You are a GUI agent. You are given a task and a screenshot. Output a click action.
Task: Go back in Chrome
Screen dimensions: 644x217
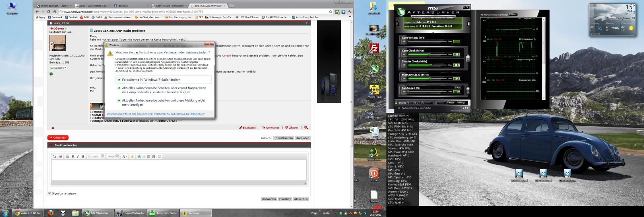tap(37, 12)
